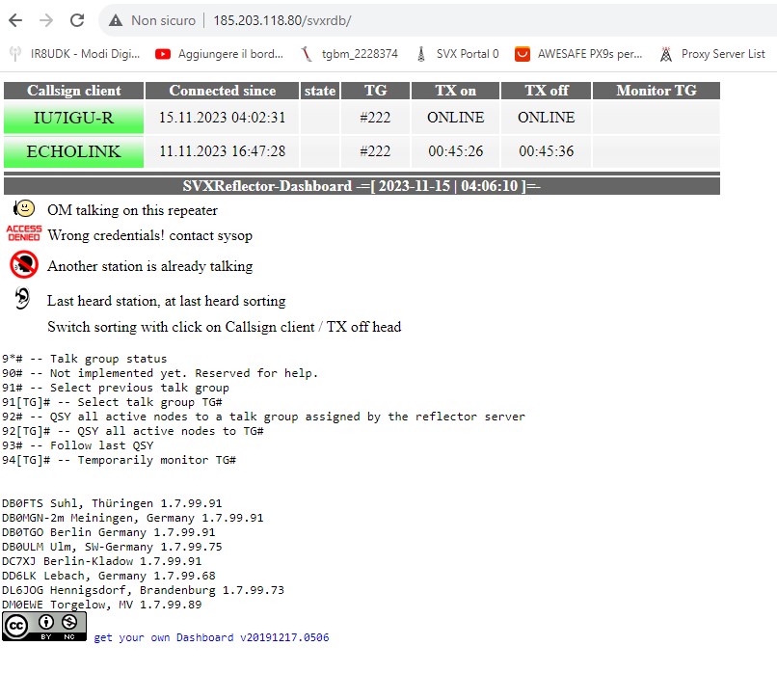This screenshot has height=700, width=777.
Task: Click the state column header
Action: pyautogui.click(x=320, y=91)
